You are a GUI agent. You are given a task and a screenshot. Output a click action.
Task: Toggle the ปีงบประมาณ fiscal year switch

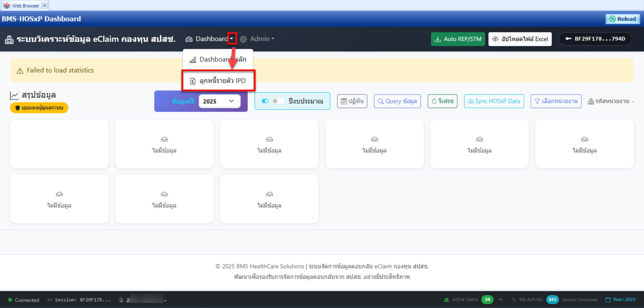278,101
